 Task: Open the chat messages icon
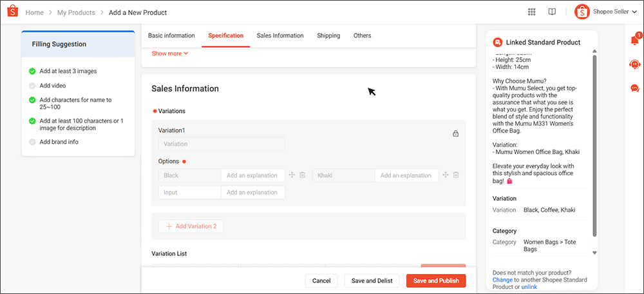(634, 88)
